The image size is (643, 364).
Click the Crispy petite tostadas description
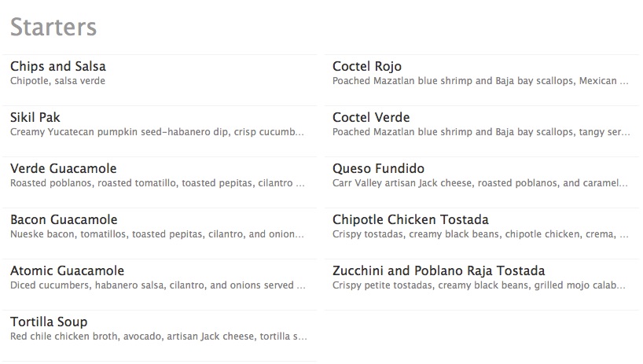pyautogui.click(x=479, y=285)
